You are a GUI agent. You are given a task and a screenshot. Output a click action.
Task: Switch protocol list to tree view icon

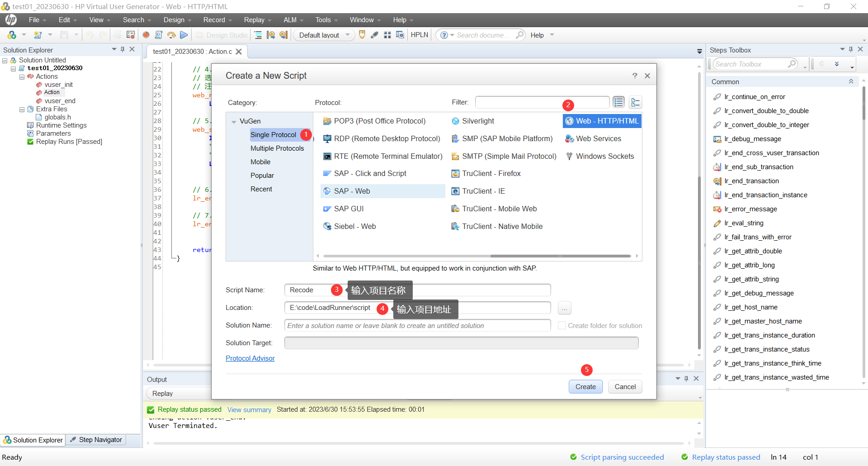click(635, 102)
